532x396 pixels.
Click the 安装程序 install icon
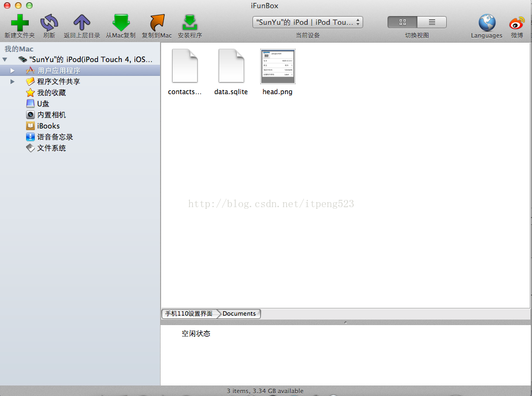coord(190,22)
